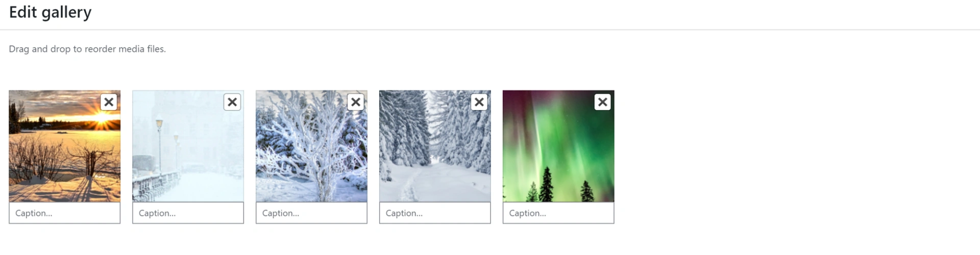Click the setting sun in the first photo
Screen dimensions: 980x255
(x=103, y=118)
